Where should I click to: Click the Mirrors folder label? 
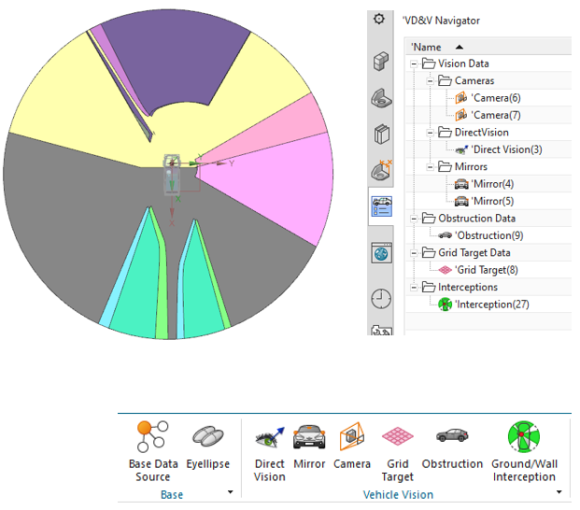471,167
